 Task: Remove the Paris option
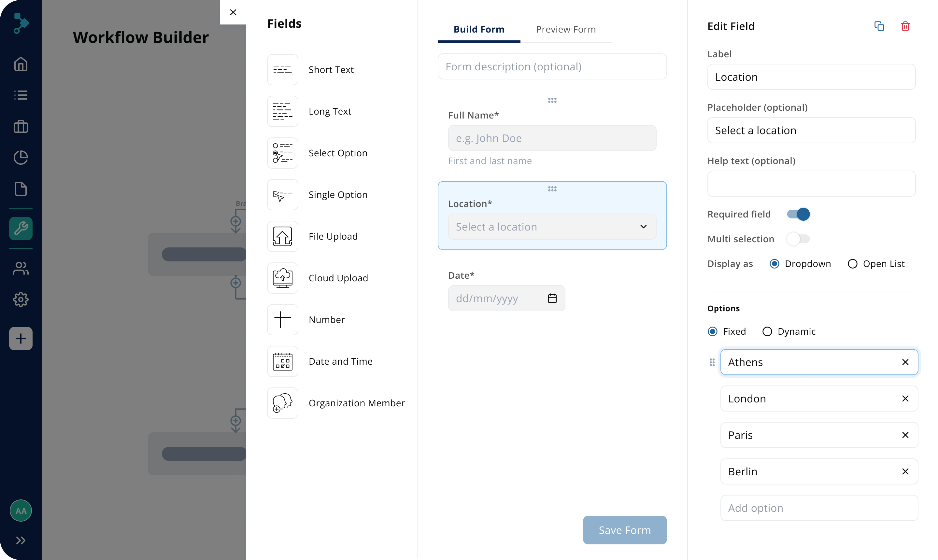(x=905, y=435)
